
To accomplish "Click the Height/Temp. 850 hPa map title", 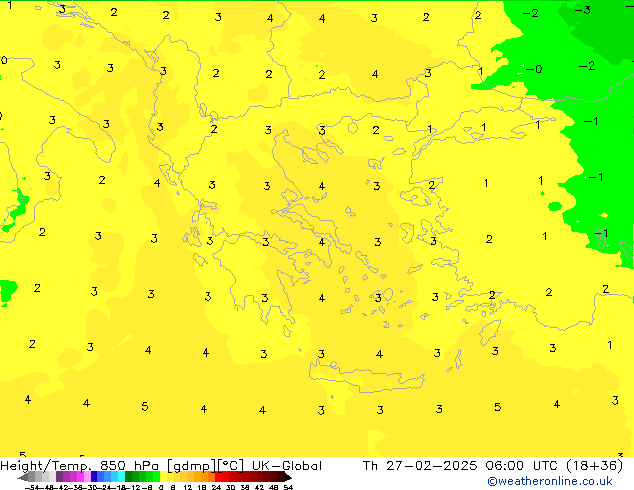I will (161, 466).
